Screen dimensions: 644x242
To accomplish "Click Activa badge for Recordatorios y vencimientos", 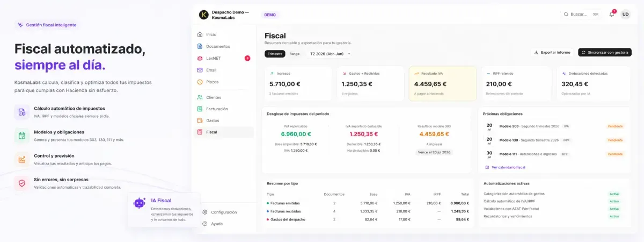I will pyautogui.click(x=614, y=216).
